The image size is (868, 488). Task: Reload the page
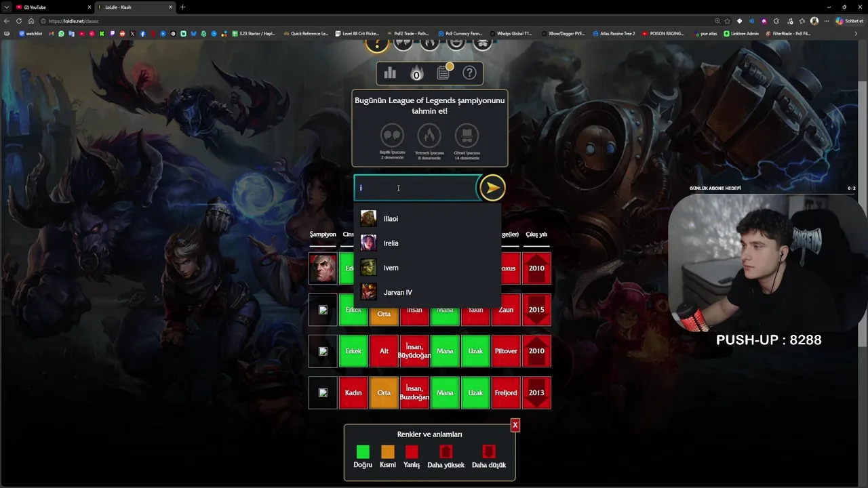19,21
